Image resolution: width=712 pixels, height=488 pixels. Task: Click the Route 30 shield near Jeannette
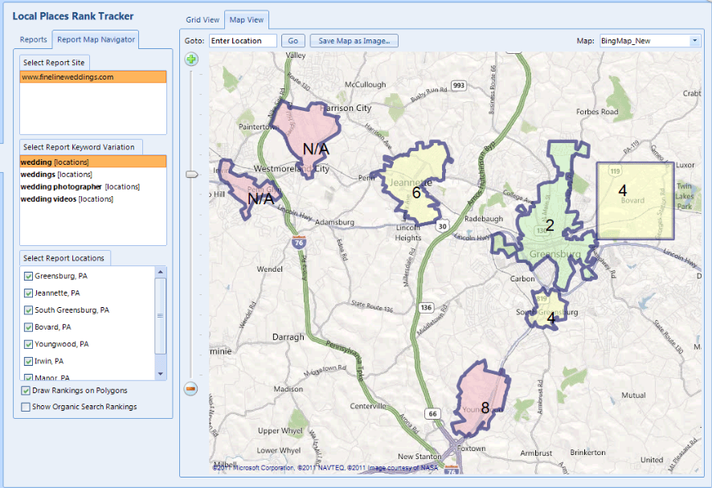(x=441, y=226)
